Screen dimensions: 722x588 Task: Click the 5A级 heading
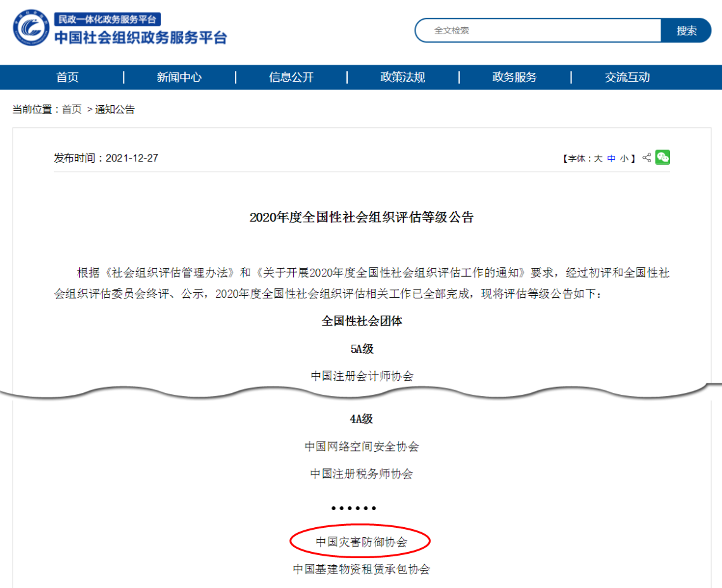(x=362, y=349)
